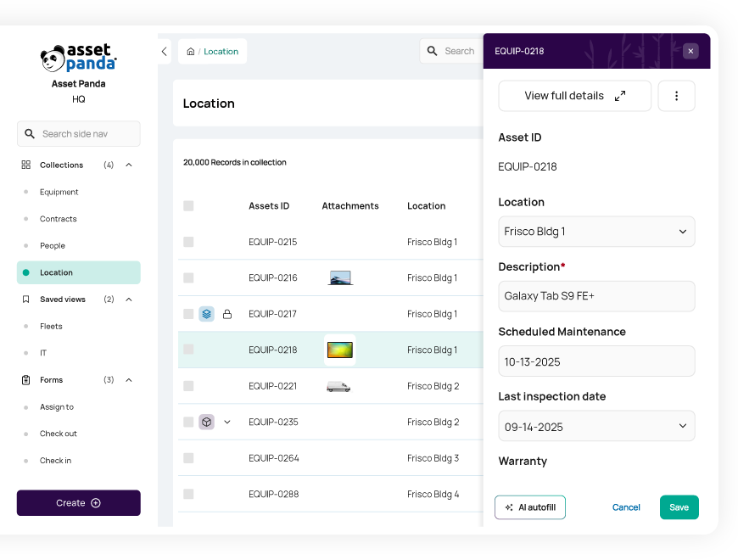
Task: Click the AI autofill button
Action: (x=530, y=507)
